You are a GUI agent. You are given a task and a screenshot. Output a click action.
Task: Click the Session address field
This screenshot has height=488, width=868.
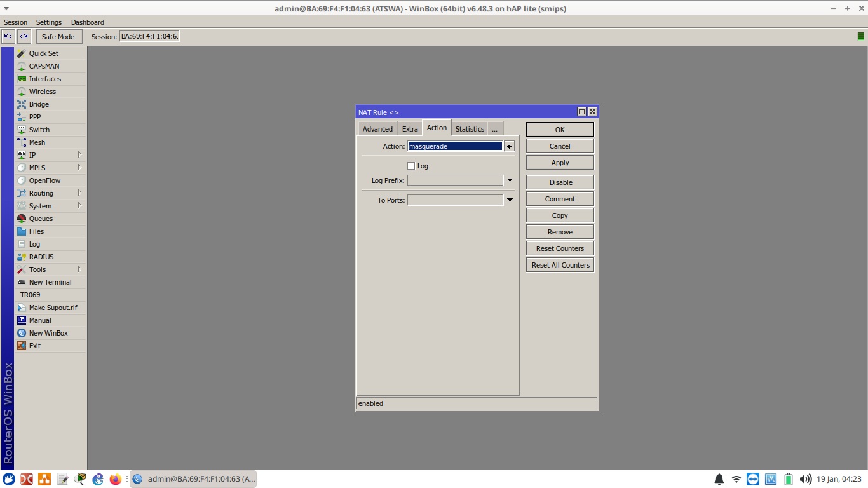click(149, 36)
